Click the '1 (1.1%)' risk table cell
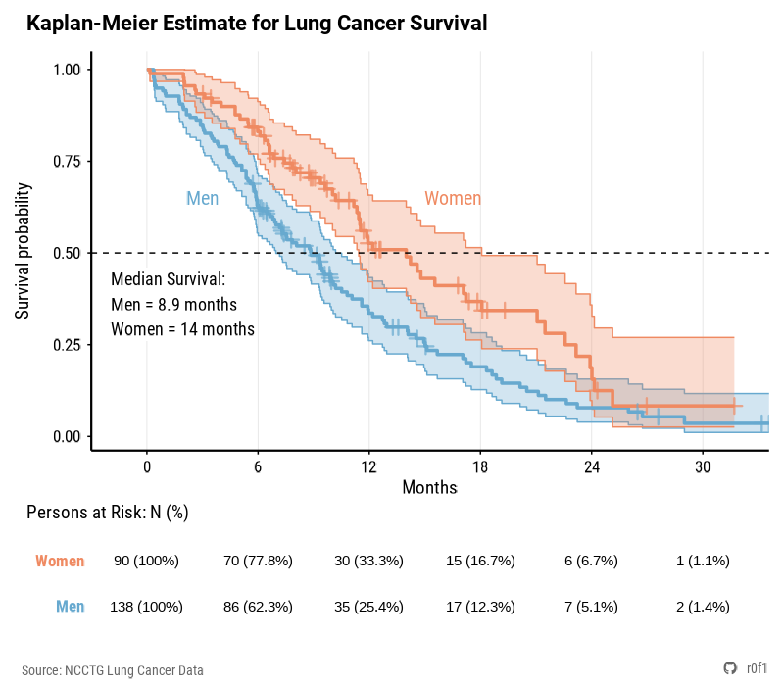Screen dimensions: 784x686 [x=703, y=562]
